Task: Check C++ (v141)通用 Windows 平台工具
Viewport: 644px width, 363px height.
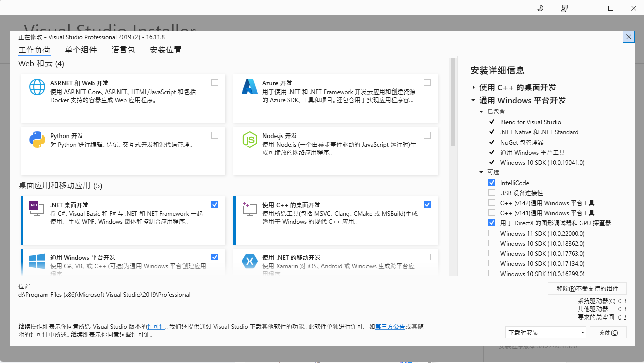Action: click(492, 213)
